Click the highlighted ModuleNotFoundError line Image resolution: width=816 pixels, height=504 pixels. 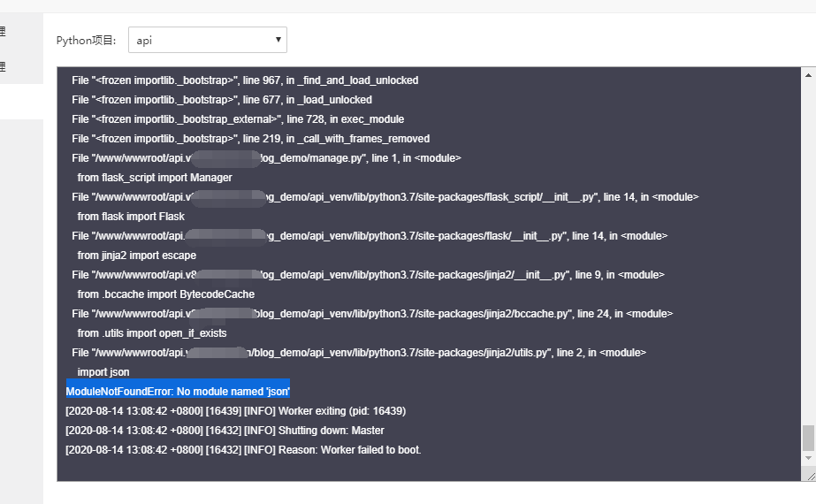click(x=178, y=392)
